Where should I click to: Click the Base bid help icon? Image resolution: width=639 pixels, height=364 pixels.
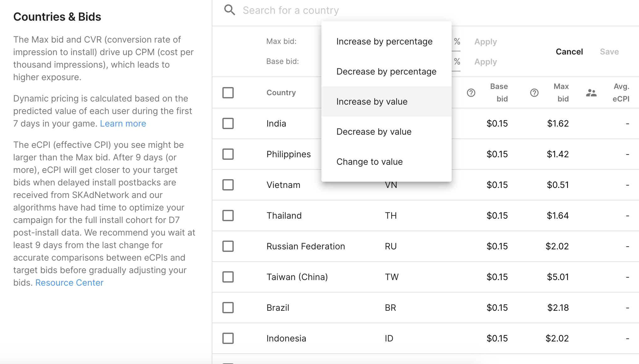click(471, 93)
